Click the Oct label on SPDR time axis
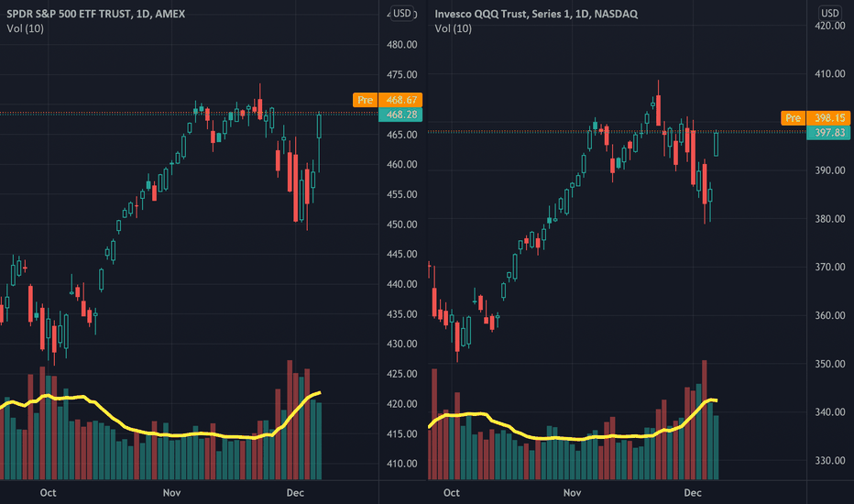This screenshot has width=854, height=504. click(x=48, y=493)
